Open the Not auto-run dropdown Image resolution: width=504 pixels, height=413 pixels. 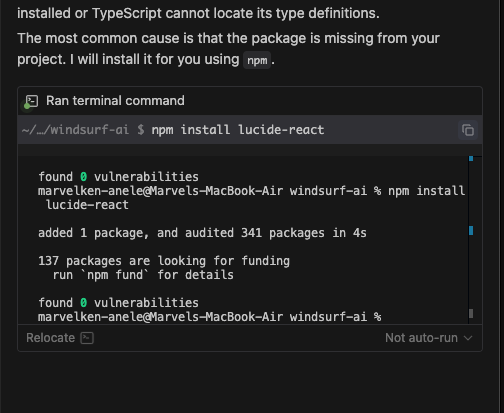click(429, 338)
